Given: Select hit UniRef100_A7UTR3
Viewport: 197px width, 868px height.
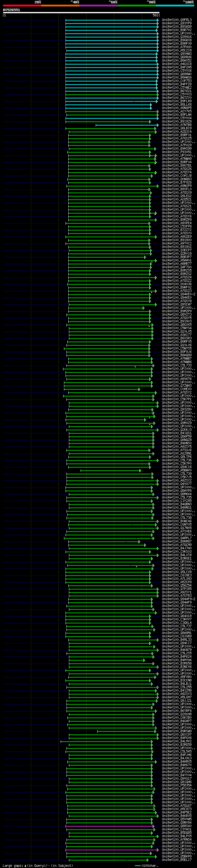Looking at the screenshot, I should [x=177, y=596].
